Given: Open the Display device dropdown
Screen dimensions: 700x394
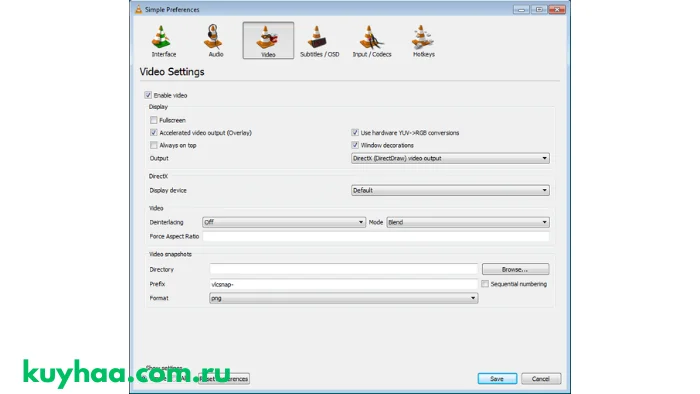Looking at the screenshot, I should click(450, 190).
